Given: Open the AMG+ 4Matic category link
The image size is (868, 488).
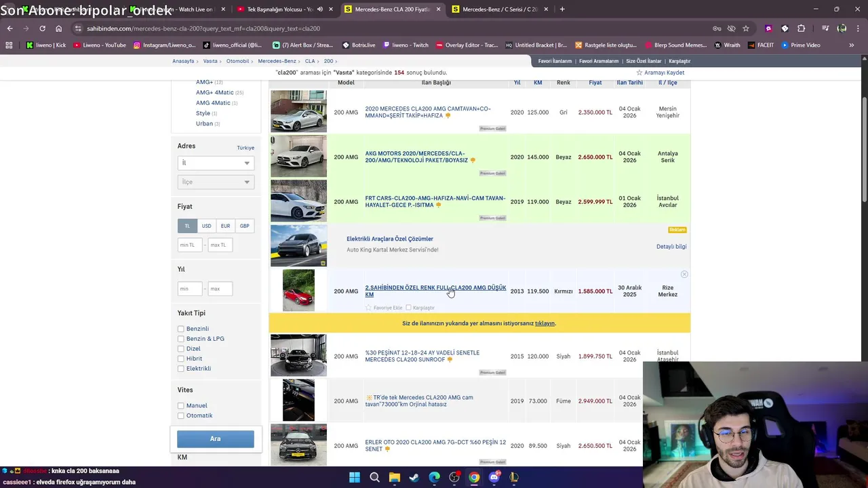Looking at the screenshot, I should click(215, 92).
